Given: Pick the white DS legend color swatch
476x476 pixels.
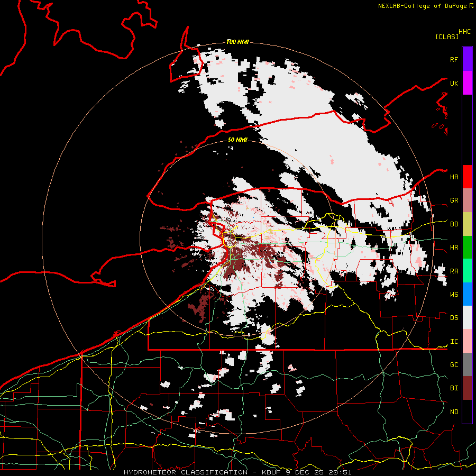Looking at the screenshot, I should pos(467,317).
